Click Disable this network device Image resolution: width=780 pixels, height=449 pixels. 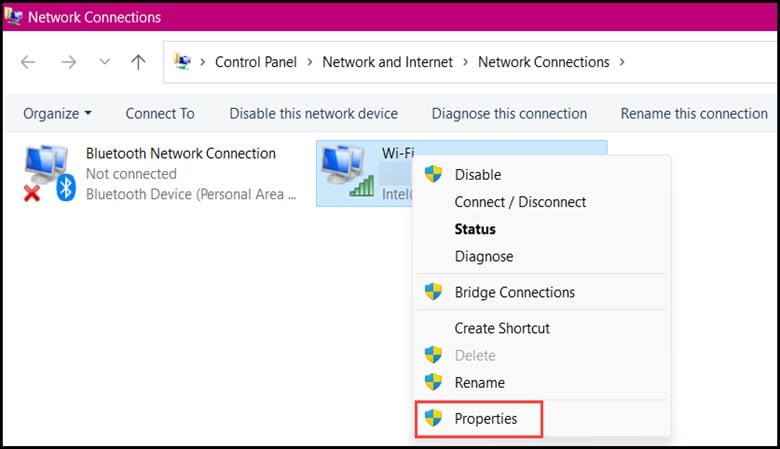pos(313,114)
